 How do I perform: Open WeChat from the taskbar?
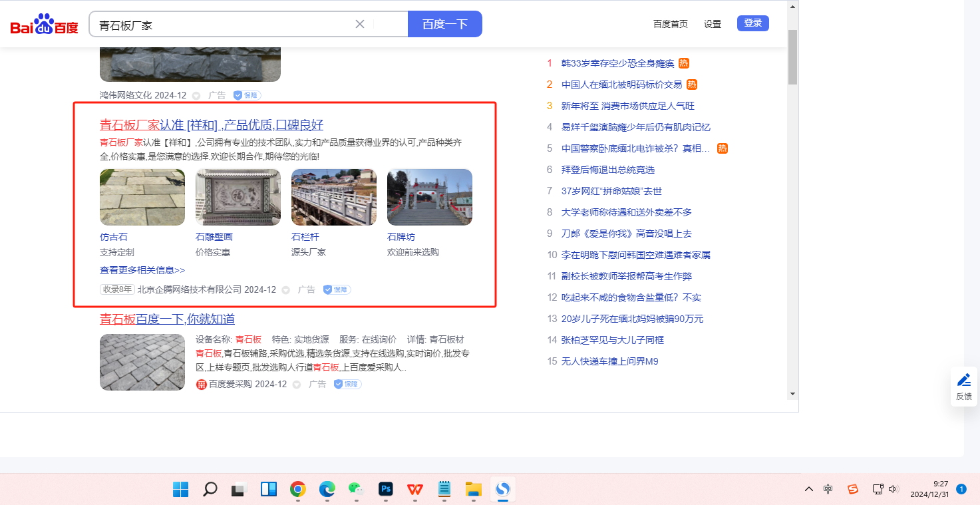click(x=357, y=490)
